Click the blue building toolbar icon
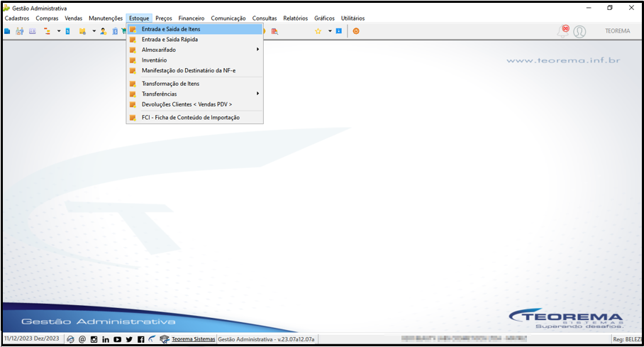The height and width of the screenshot is (347, 644). (115, 31)
